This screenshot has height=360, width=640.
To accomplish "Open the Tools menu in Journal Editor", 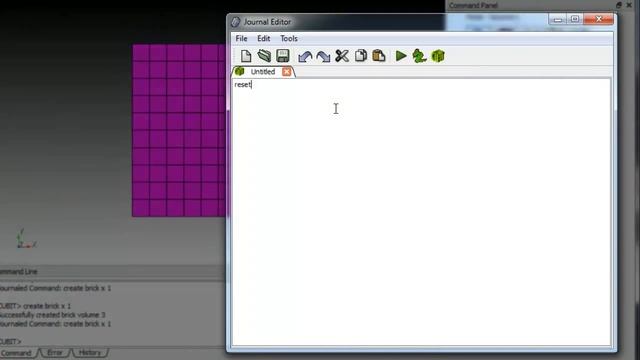I will click(289, 38).
